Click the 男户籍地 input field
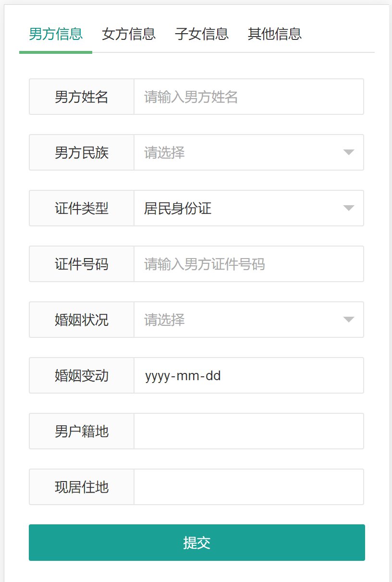 249,431
